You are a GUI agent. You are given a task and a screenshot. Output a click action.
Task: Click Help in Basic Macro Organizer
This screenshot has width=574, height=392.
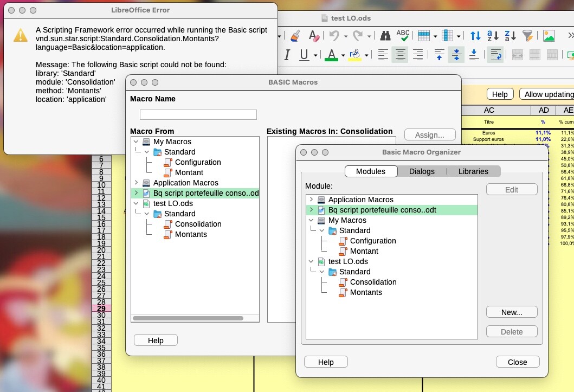pos(325,362)
